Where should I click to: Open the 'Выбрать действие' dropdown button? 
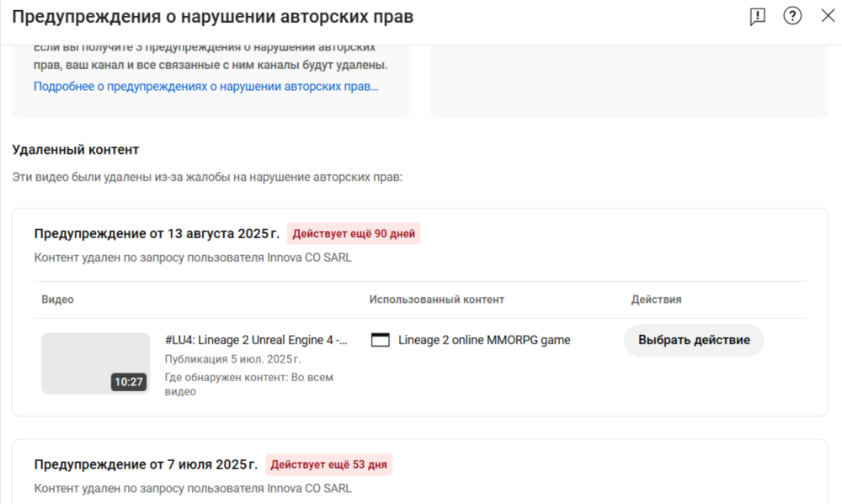(694, 340)
